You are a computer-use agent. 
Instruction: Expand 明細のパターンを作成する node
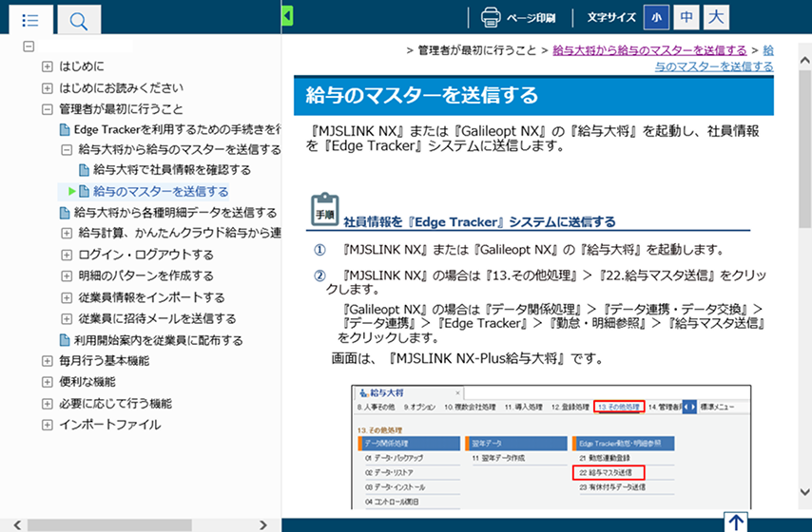tap(67, 275)
